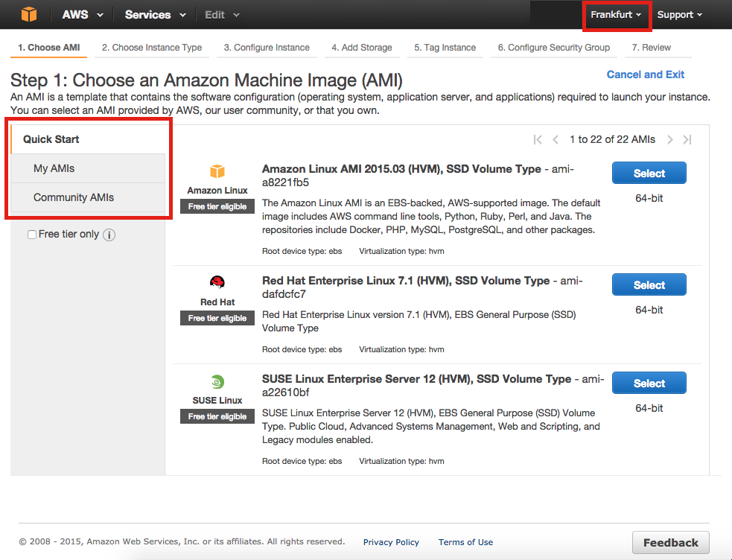732x560 pixels.
Task: Open the Support dropdown menu
Action: (x=680, y=14)
